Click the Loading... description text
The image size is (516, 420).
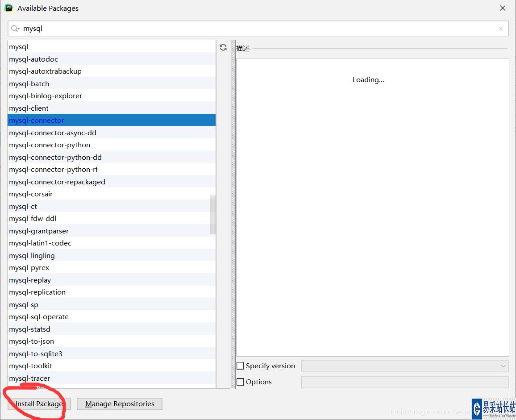(x=368, y=79)
